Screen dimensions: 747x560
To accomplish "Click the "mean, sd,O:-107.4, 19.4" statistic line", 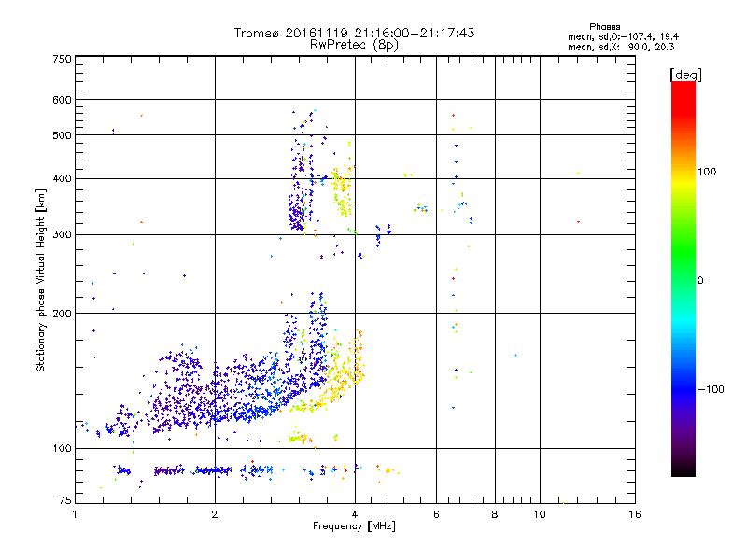I will [x=623, y=36].
